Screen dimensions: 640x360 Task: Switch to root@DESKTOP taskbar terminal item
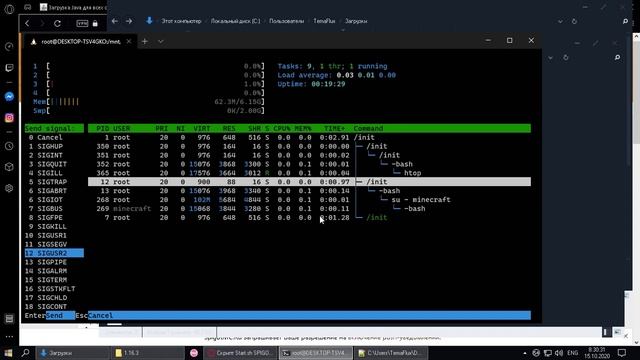316,353
